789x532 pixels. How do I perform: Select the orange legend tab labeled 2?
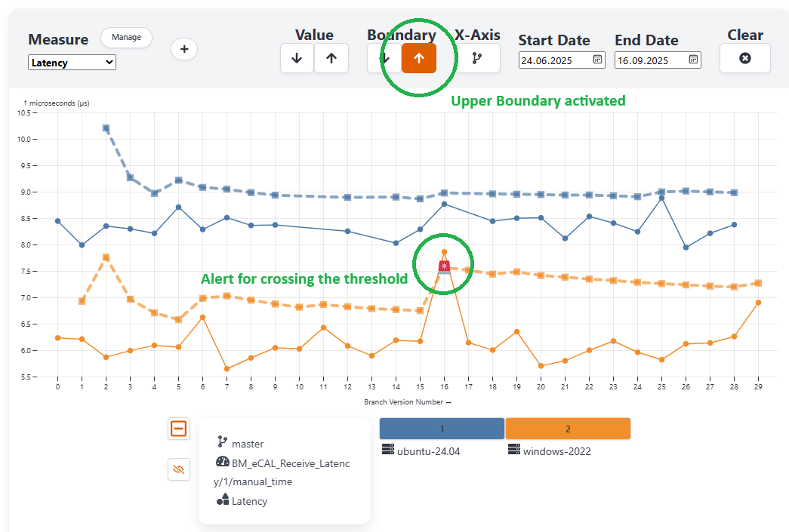568,429
